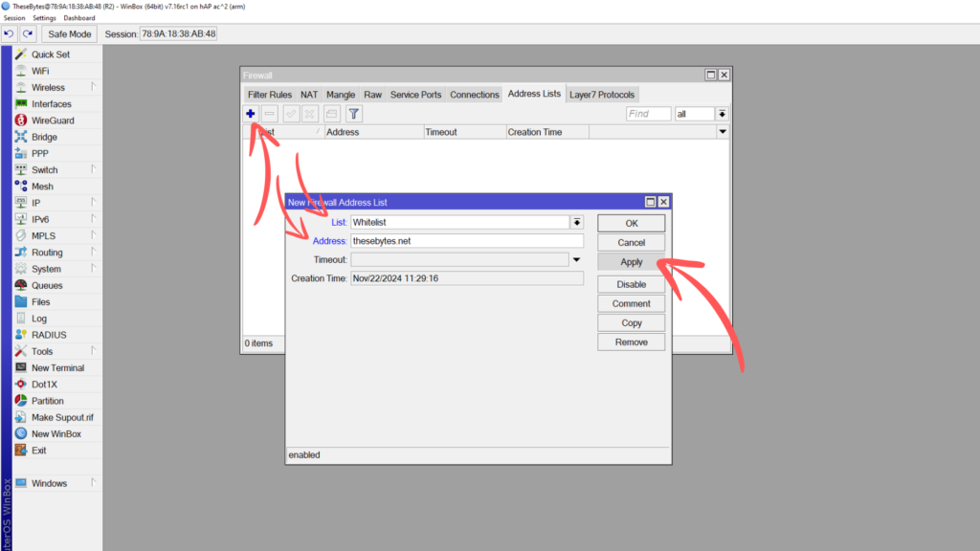Click the Find search box
This screenshot has width=980, height=551.
(648, 114)
